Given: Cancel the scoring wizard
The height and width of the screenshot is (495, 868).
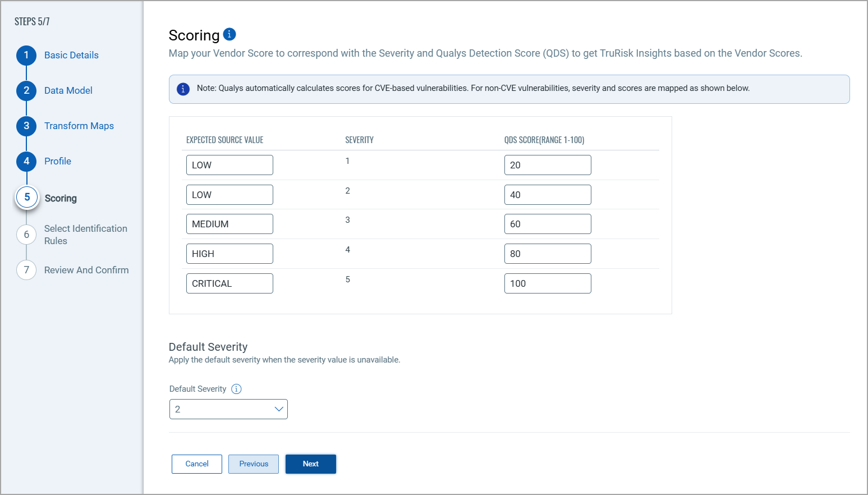Looking at the screenshot, I should click(x=197, y=464).
